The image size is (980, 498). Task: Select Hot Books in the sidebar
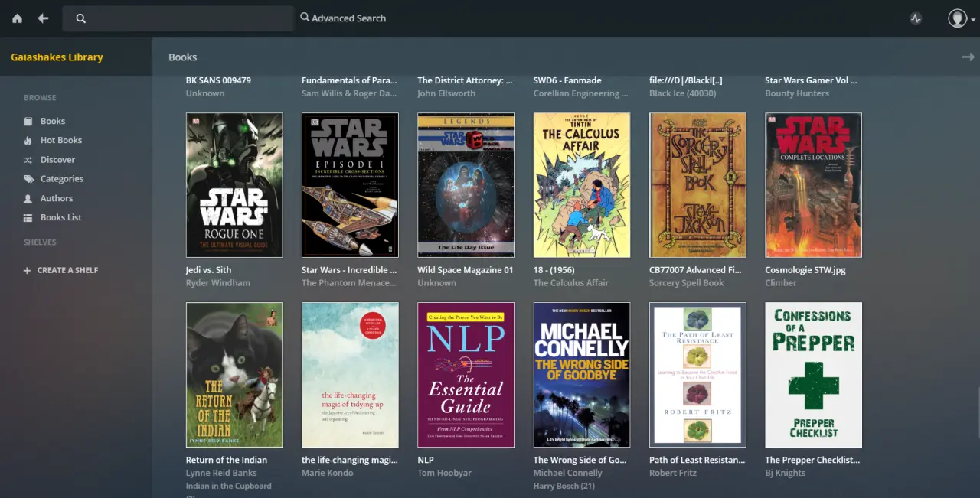tap(61, 140)
